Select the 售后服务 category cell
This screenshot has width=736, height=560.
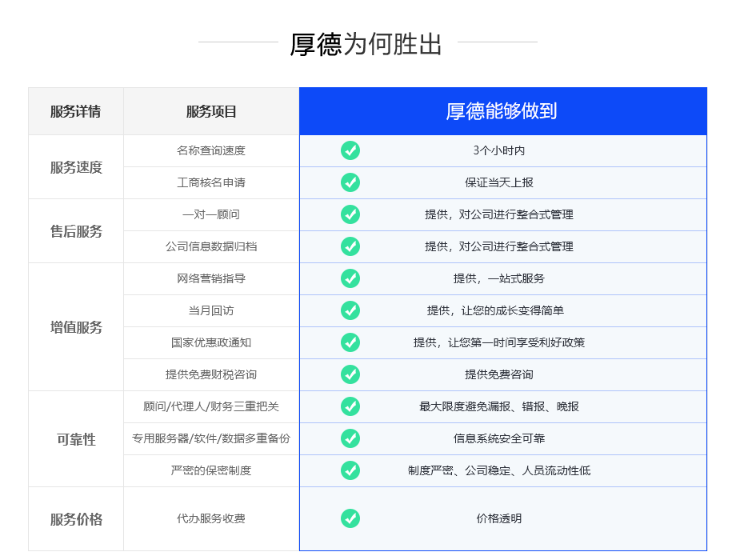(76, 231)
